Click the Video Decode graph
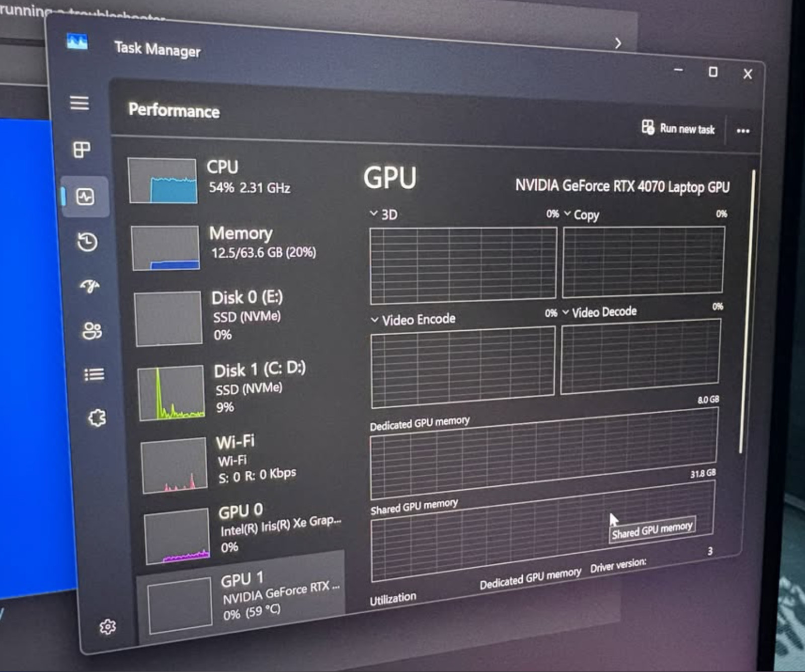The image size is (805, 672). tap(640, 356)
